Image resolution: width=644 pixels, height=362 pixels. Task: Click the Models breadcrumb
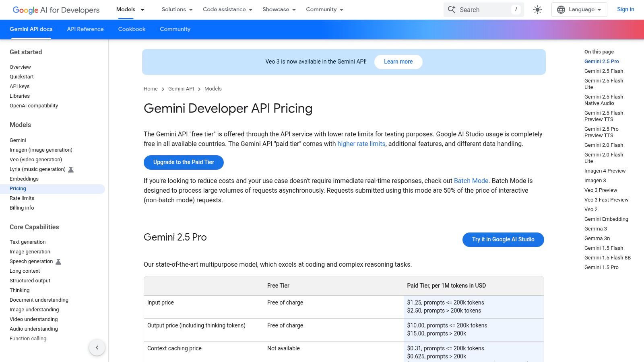(x=213, y=89)
